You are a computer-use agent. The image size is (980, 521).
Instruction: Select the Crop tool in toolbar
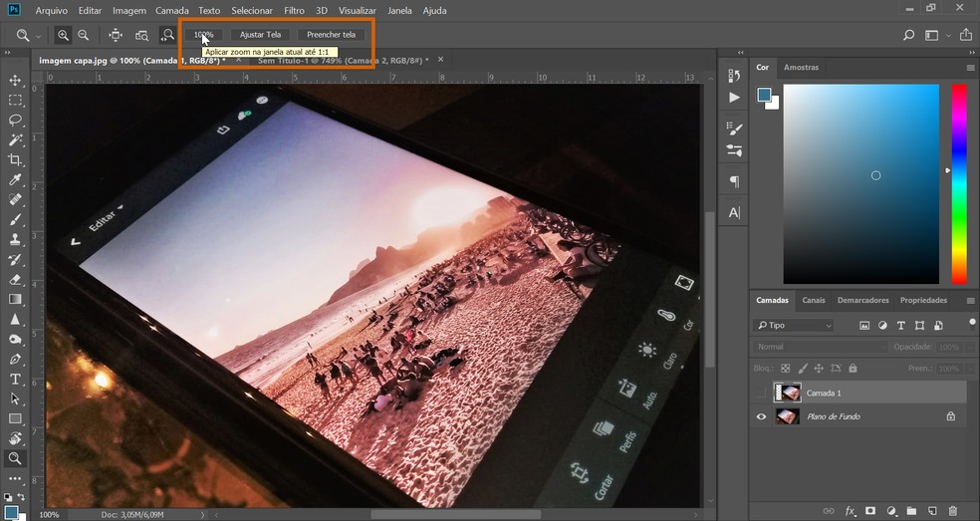tap(15, 160)
